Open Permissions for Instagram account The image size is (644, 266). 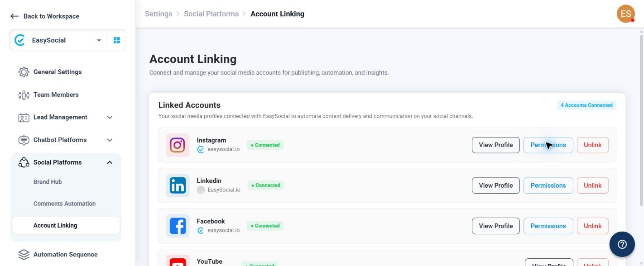(548, 145)
